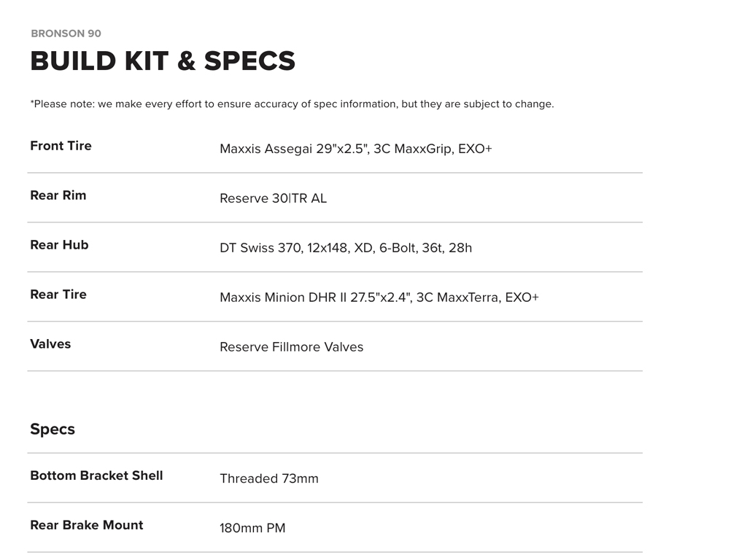Viewport: 747px width, 560px height.
Task: Click the Reserve 30|TR AL value
Action: tap(273, 198)
